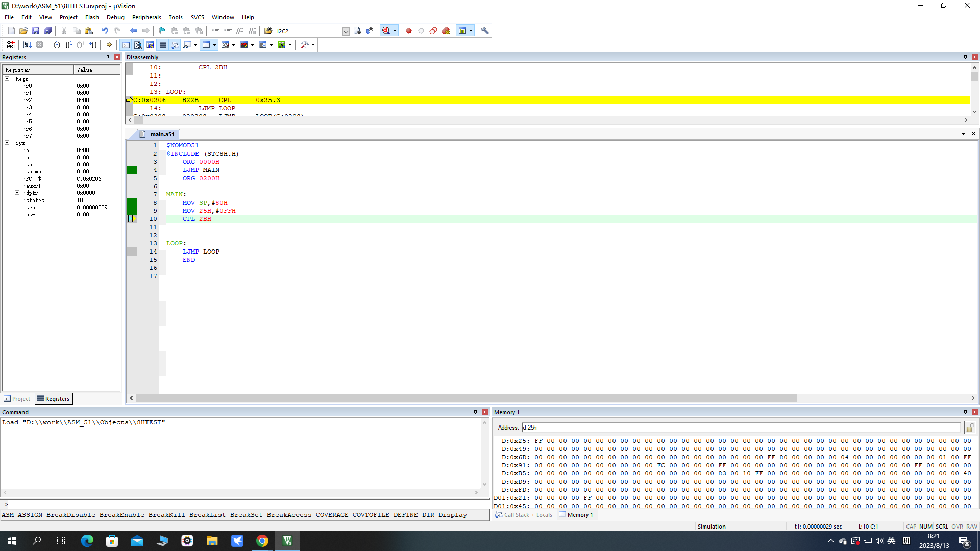
Task: Click the Memory 1 address input field
Action: click(x=741, y=428)
